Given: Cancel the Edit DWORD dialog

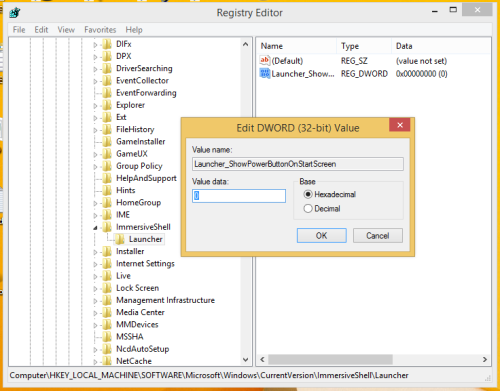Looking at the screenshot, I should tap(378, 236).
